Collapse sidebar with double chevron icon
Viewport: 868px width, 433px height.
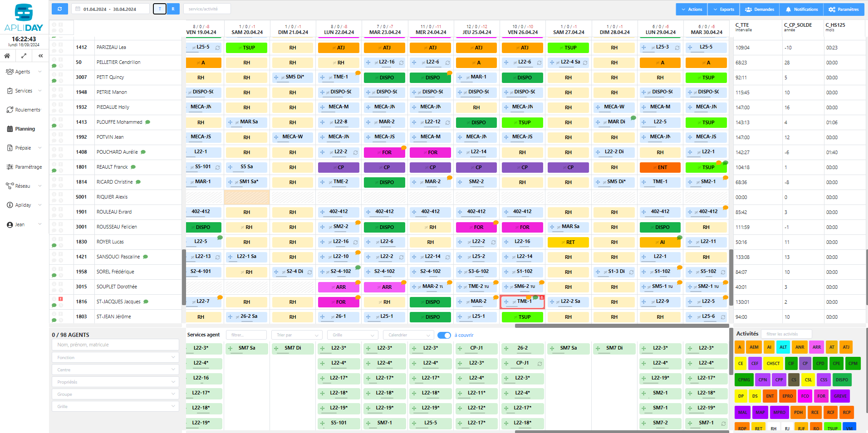pos(40,56)
